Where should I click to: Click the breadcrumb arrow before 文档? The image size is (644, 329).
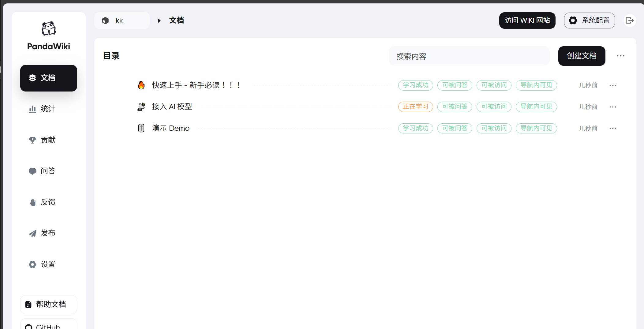(x=159, y=21)
